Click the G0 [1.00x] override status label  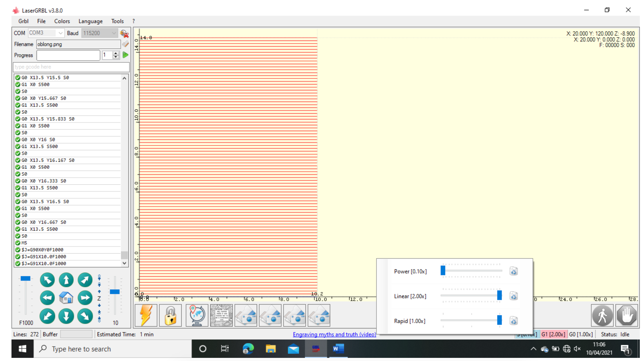tap(581, 334)
